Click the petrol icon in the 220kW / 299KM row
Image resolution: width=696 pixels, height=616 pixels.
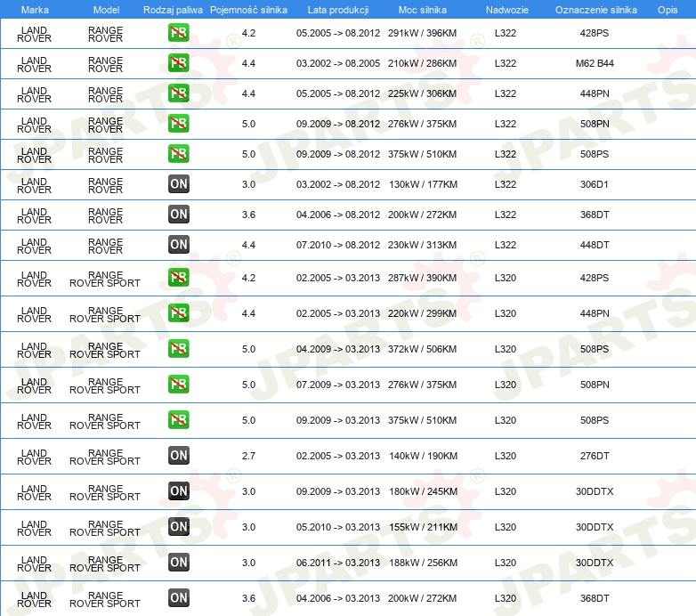coord(178,312)
